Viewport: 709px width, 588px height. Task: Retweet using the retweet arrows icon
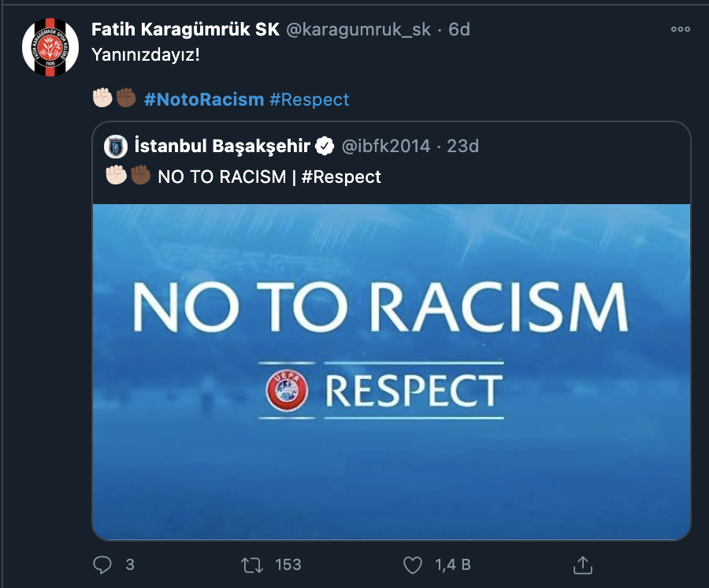click(252, 565)
